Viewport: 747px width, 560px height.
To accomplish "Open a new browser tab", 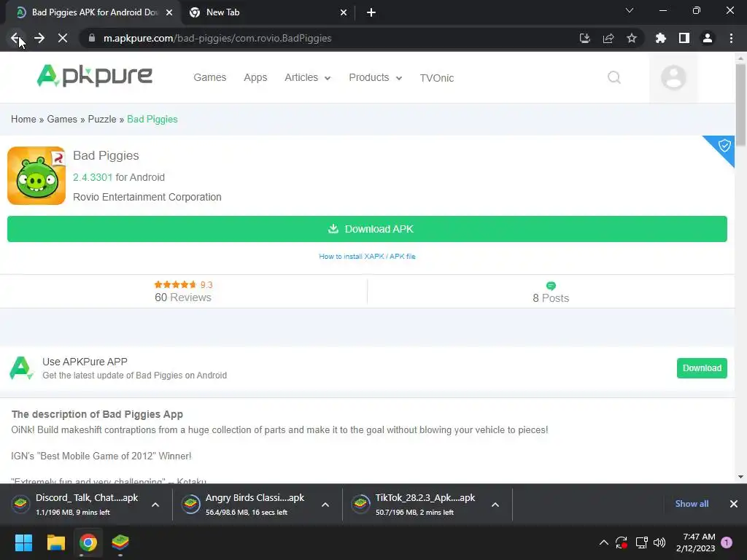I will 371,12.
